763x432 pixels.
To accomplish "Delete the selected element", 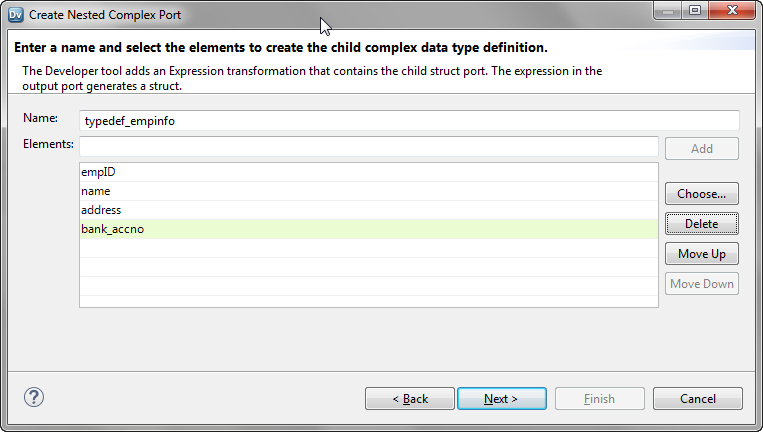I will click(702, 224).
